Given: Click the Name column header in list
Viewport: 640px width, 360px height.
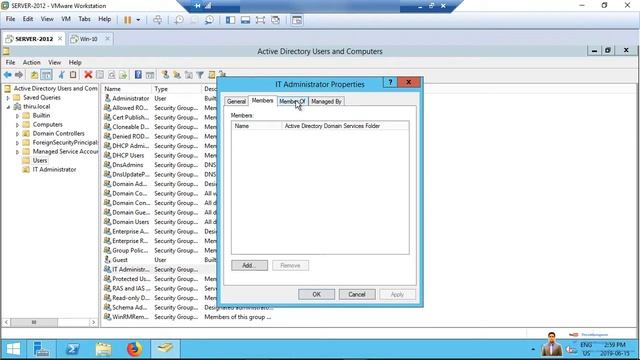Looking at the screenshot, I should (x=126, y=89).
